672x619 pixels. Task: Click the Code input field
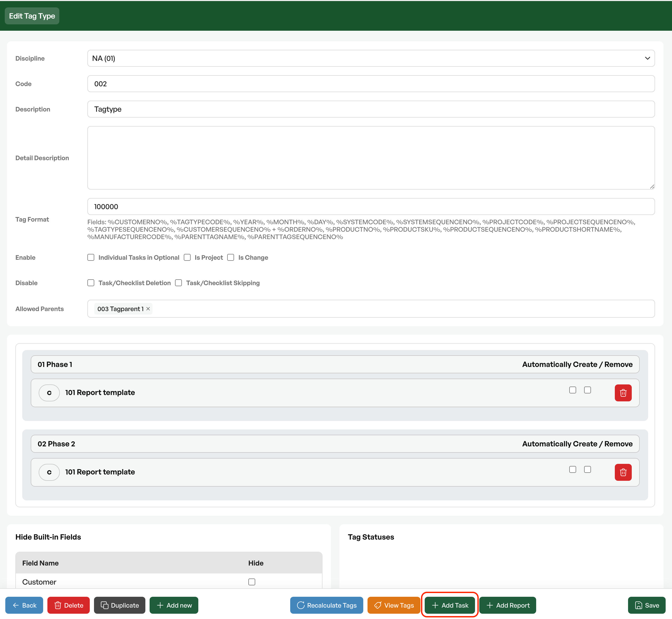click(371, 84)
